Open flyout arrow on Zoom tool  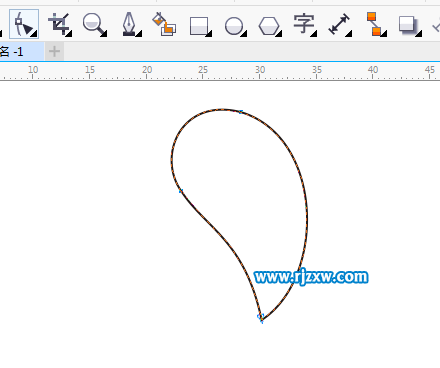click(x=104, y=34)
